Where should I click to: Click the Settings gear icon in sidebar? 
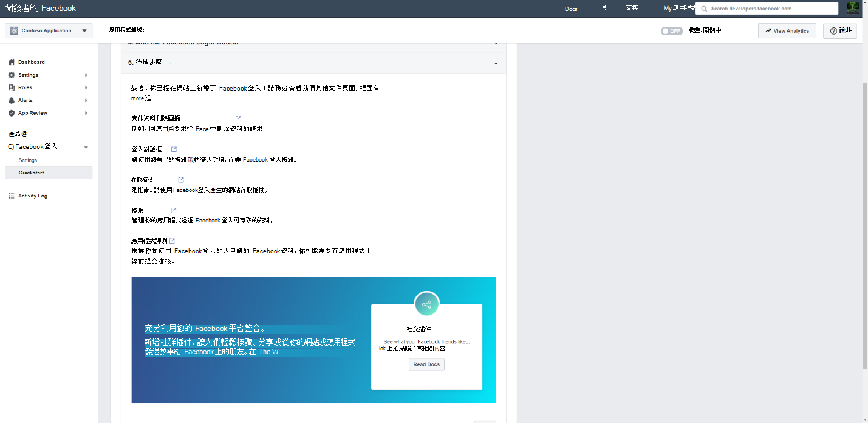click(x=12, y=75)
